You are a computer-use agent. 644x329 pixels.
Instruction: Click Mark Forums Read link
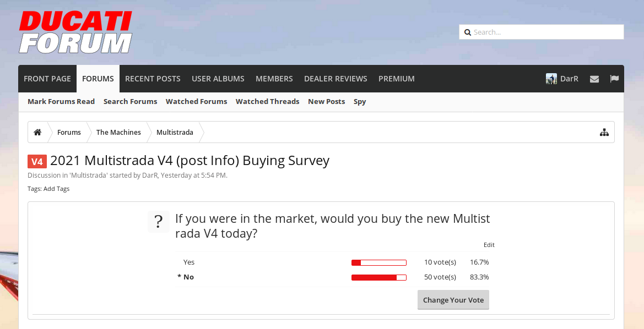tap(61, 101)
